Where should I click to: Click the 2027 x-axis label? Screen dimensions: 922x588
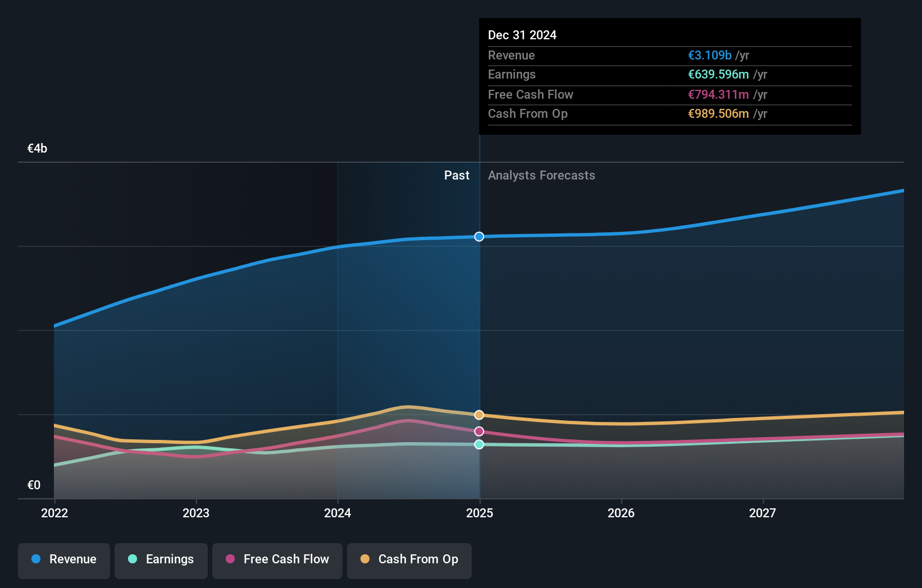(x=763, y=513)
